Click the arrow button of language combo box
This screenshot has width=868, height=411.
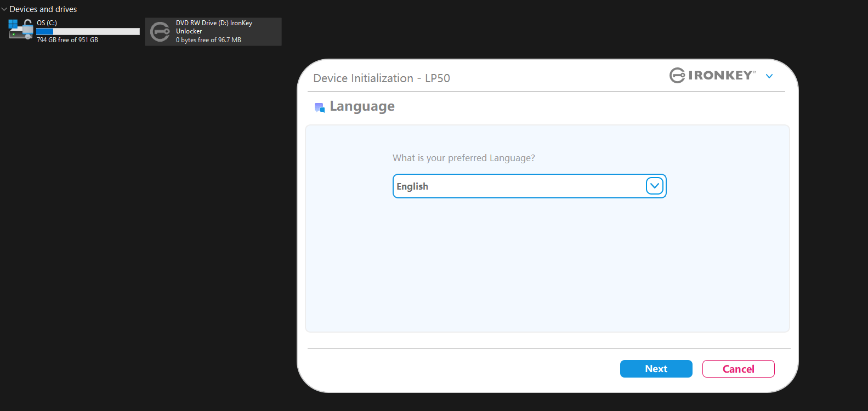coord(654,186)
